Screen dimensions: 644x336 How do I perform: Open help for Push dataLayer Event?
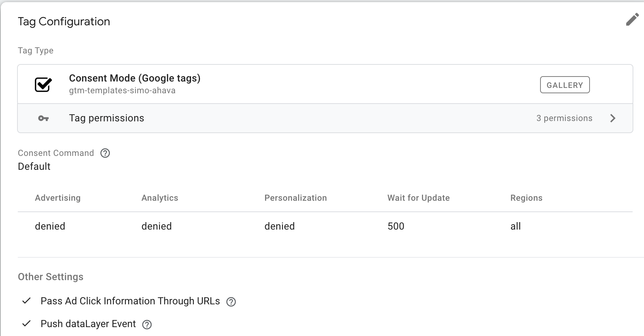(147, 325)
